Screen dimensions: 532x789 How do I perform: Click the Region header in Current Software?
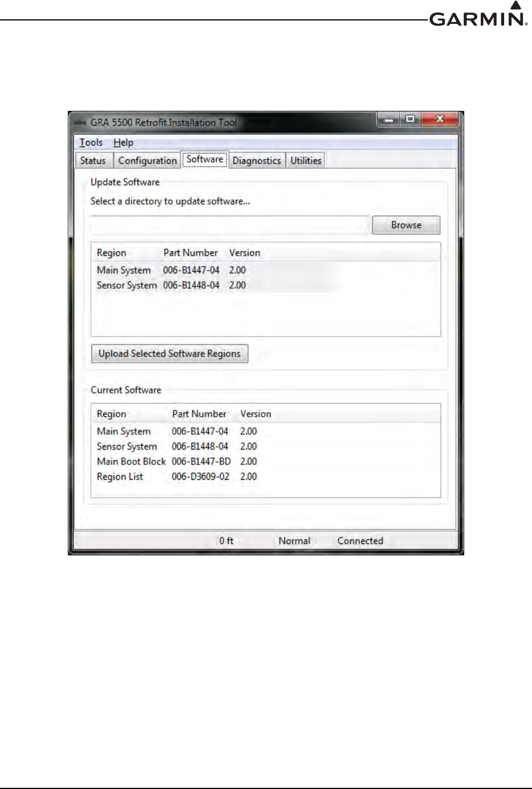111,414
